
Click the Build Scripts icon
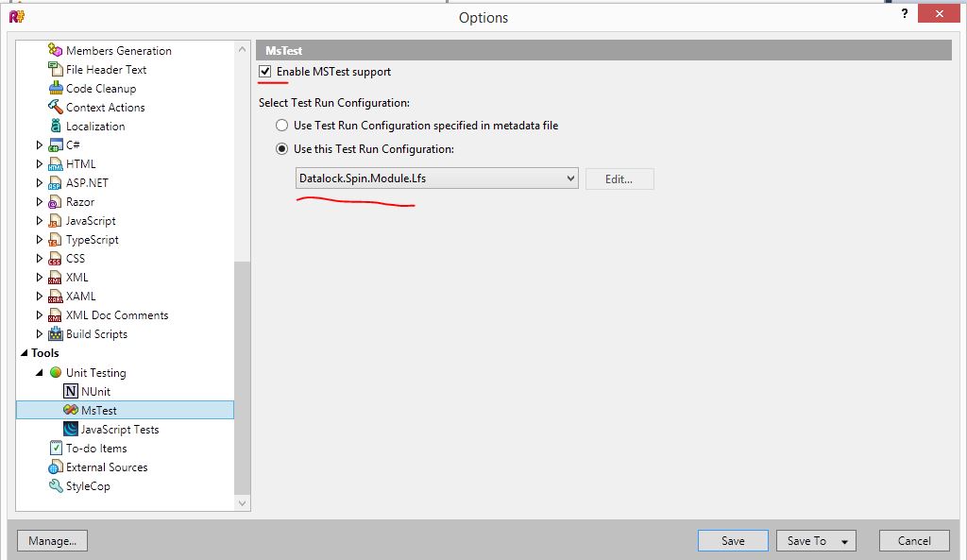56,333
